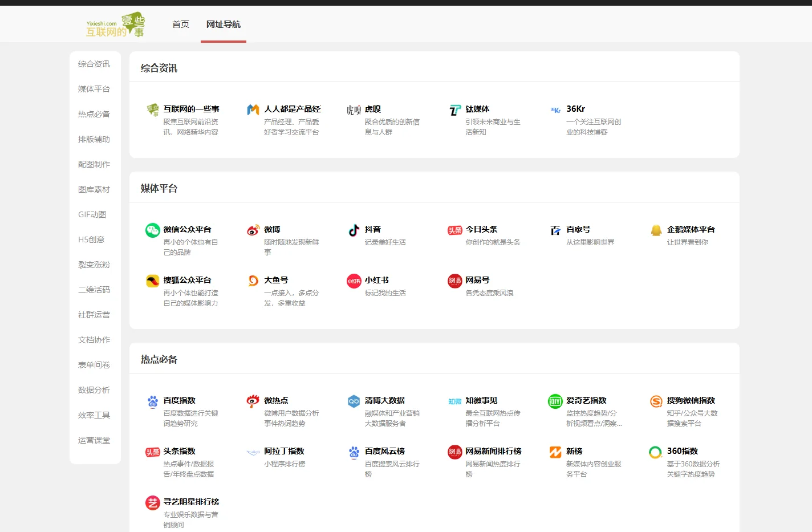Open the 网易号 red icon
Viewport: 812px width, 532px height.
(454, 281)
